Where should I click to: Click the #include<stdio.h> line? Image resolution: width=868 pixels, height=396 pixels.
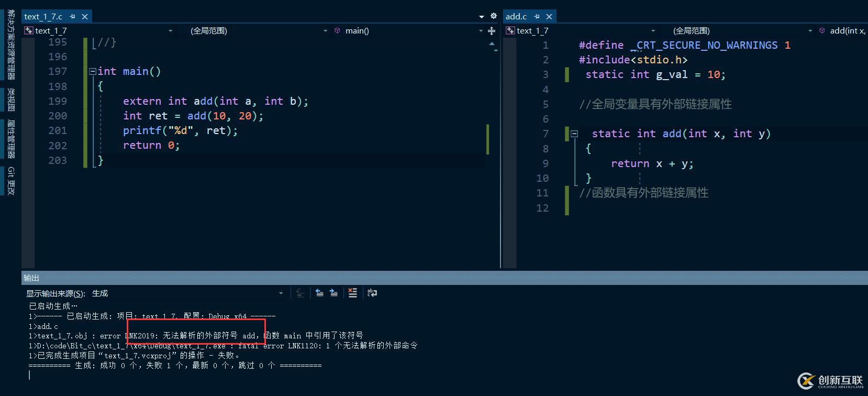point(633,60)
